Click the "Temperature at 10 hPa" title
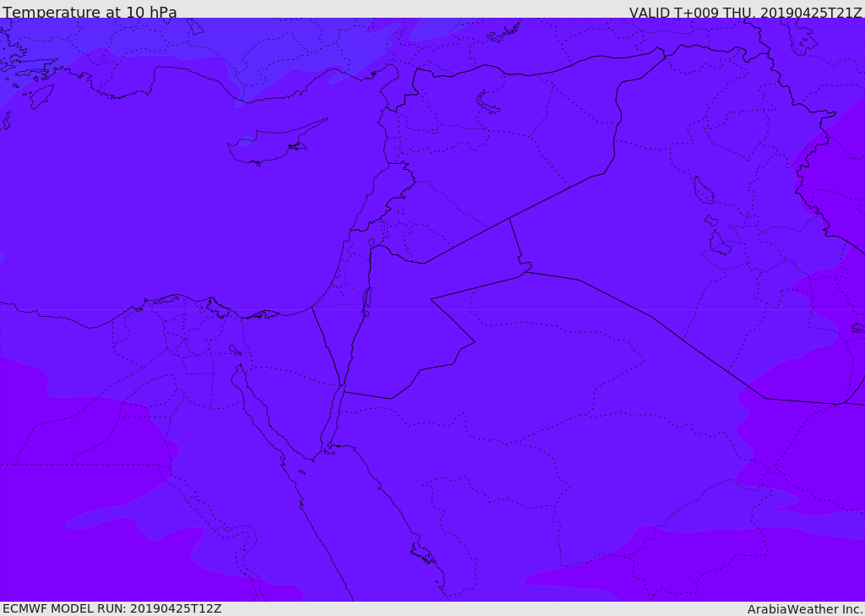The image size is (865, 616). tap(90, 12)
